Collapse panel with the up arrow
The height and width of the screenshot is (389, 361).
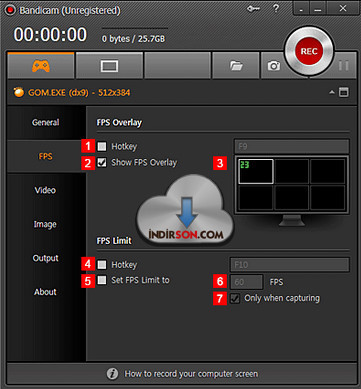click(332, 92)
